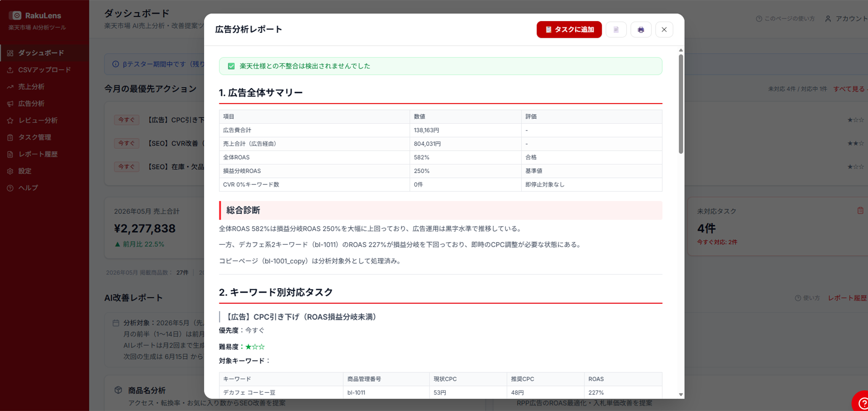The width and height of the screenshot is (868, 411).
Task: Click the 即停止対象なし cell
Action: tap(592, 184)
